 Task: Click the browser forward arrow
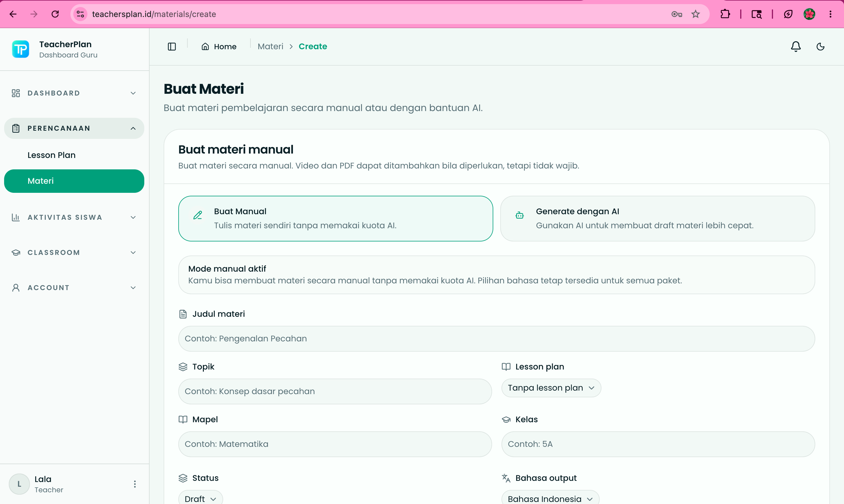(x=34, y=14)
